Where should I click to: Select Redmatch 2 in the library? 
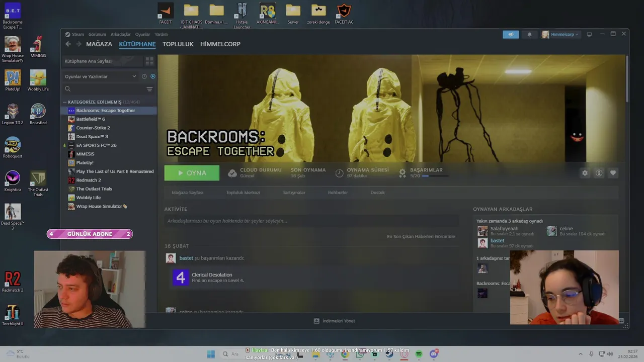tap(109, 180)
